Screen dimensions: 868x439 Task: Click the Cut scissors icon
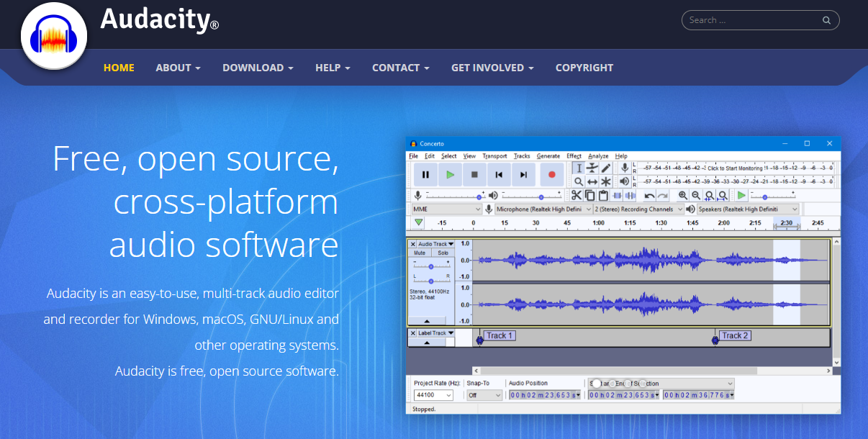[x=577, y=195]
